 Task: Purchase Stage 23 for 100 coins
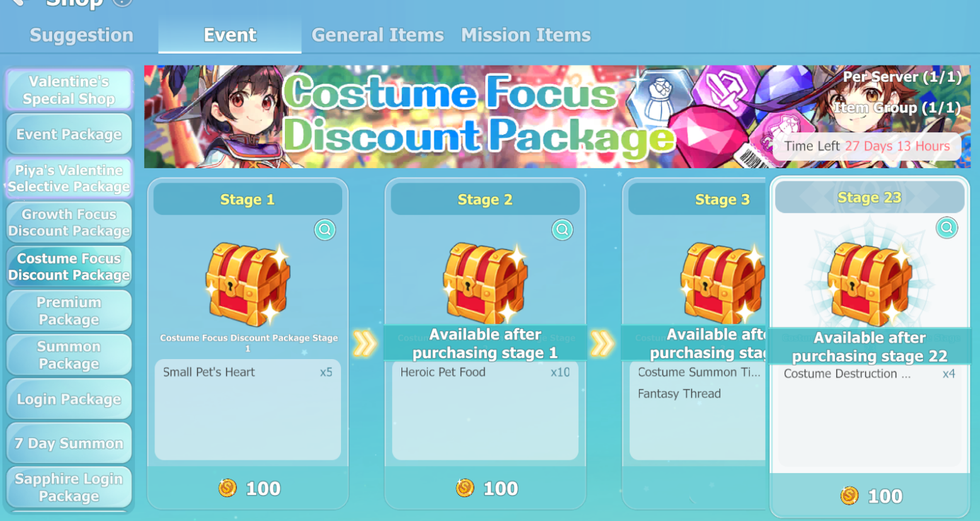870,496
